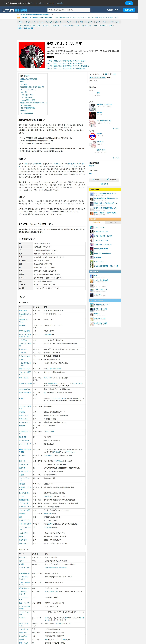Viewport: 146px width, 644px height.
Task: Click the プライバシーポリシー link in notice bar
Action: coord(38,3)
